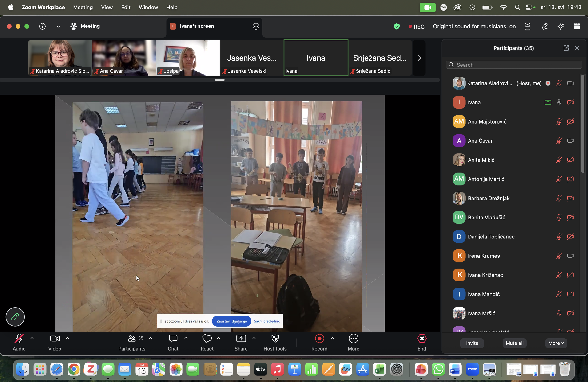Click the Meeting tab button
Image resolution: width=588 pixels, height=382 pixels.
(x=85, y=26)
